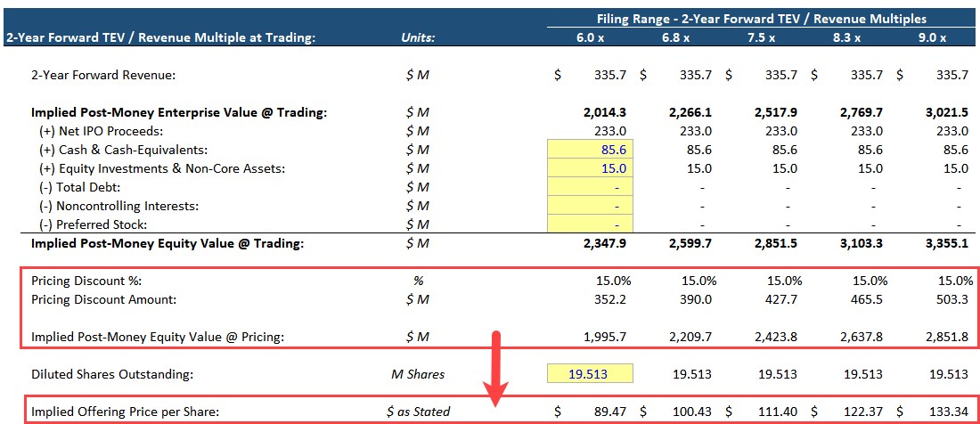The height and width of the screenshot is (424, 980).
Task: Select Equity Investments & Non-Core Assets label
Action: (x=162, y=168)
